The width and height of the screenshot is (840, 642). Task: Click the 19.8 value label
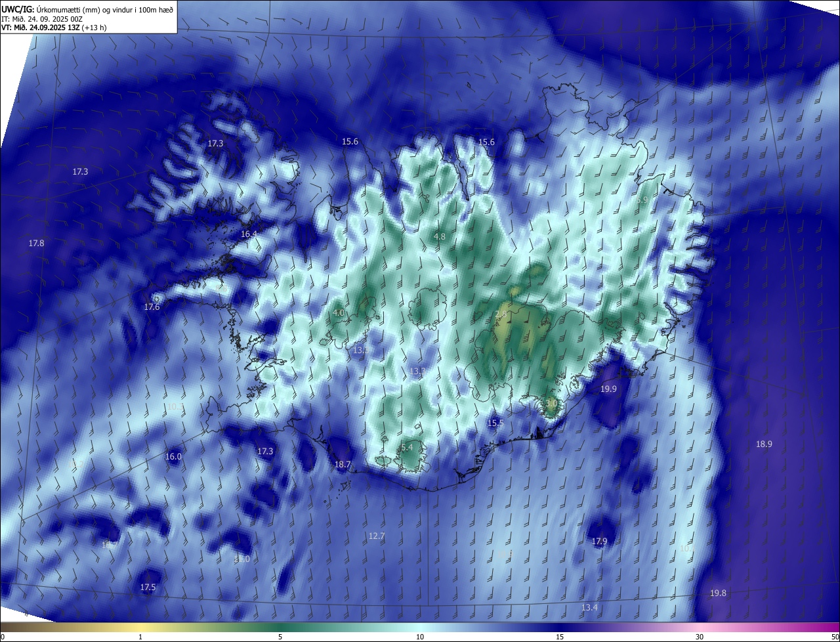tap(718, 593)
